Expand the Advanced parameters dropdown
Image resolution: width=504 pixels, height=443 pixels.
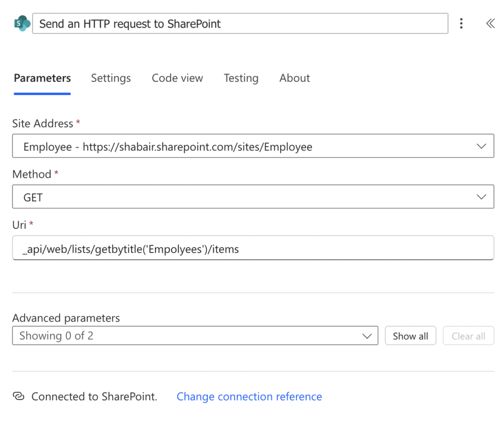coord(195,336)
